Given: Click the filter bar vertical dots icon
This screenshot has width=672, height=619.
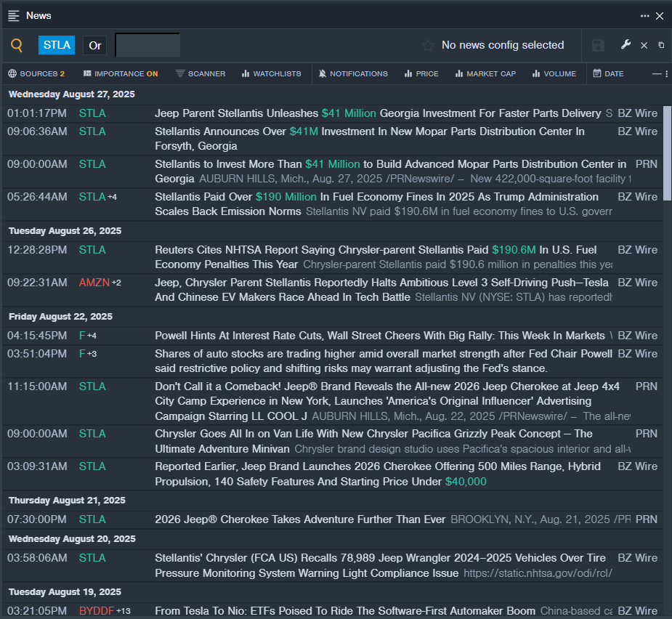Looking at the screenshot, I should click(666, 73).
